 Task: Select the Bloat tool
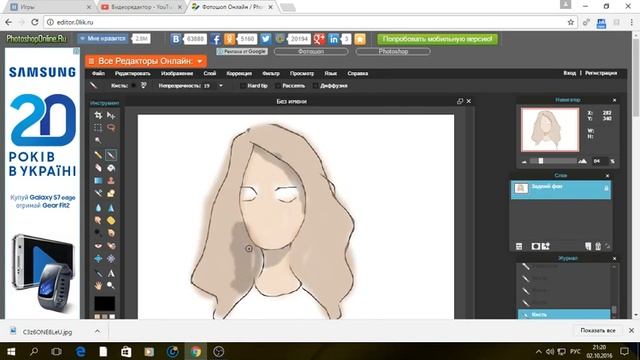[x=98, y=259]
